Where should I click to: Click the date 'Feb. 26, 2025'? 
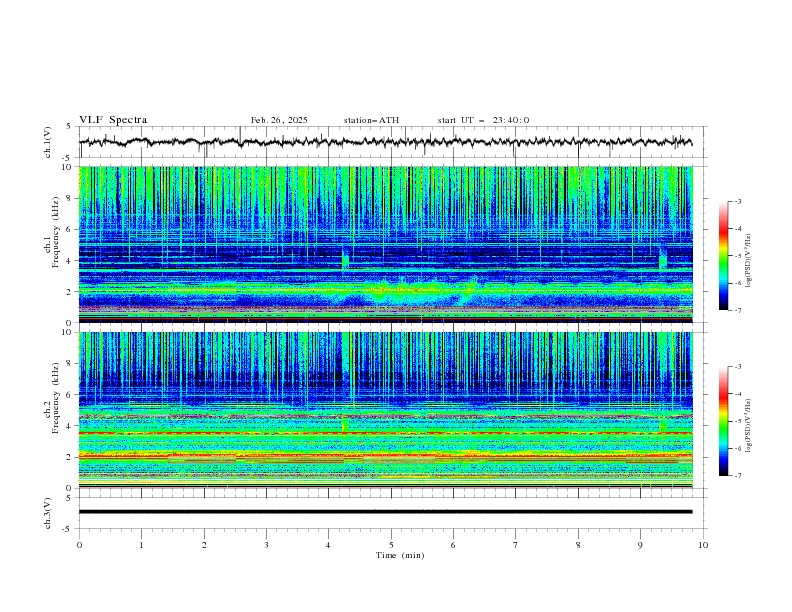(279, 120)
